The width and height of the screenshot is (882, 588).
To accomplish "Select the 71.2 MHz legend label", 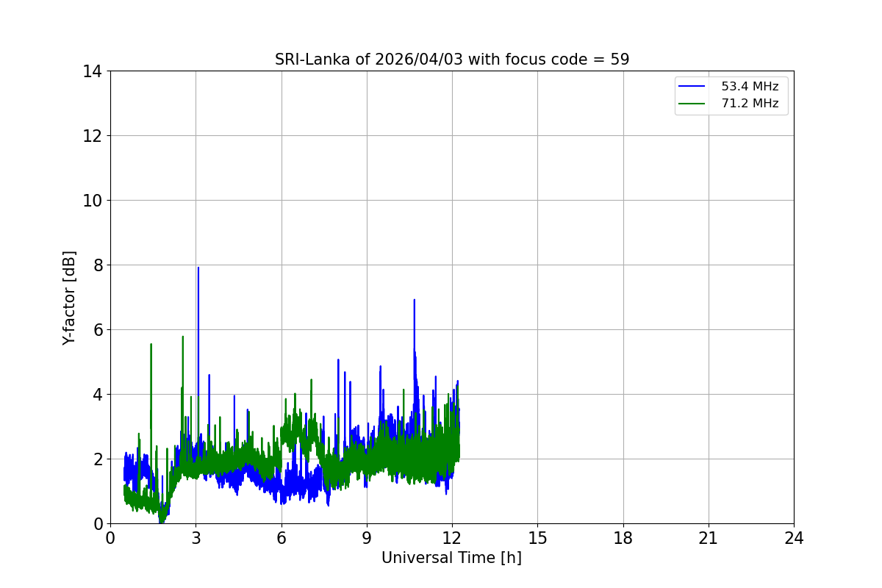I will click(x=750, y=104).
